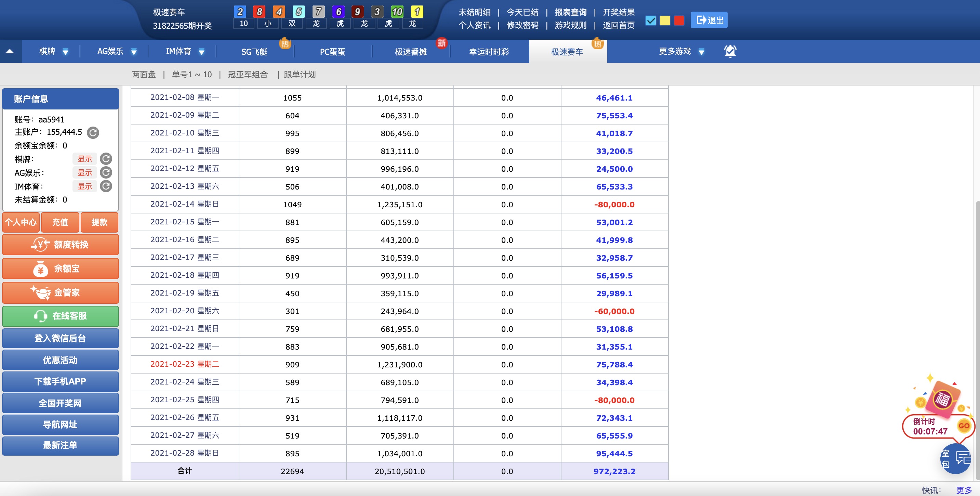Switch to 冠亚军组合 sub-tab

[x=248, y=75]
